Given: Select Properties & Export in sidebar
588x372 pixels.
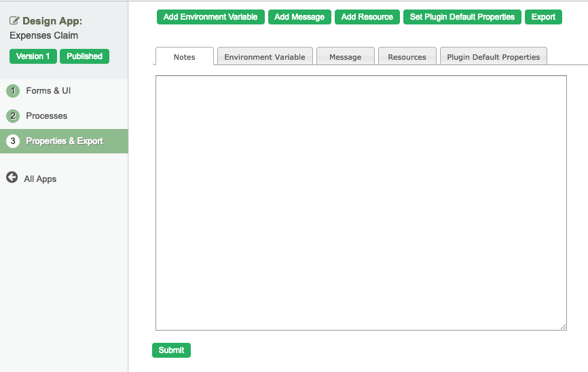Looking at the screenshot, I should [x=65, y=141].
